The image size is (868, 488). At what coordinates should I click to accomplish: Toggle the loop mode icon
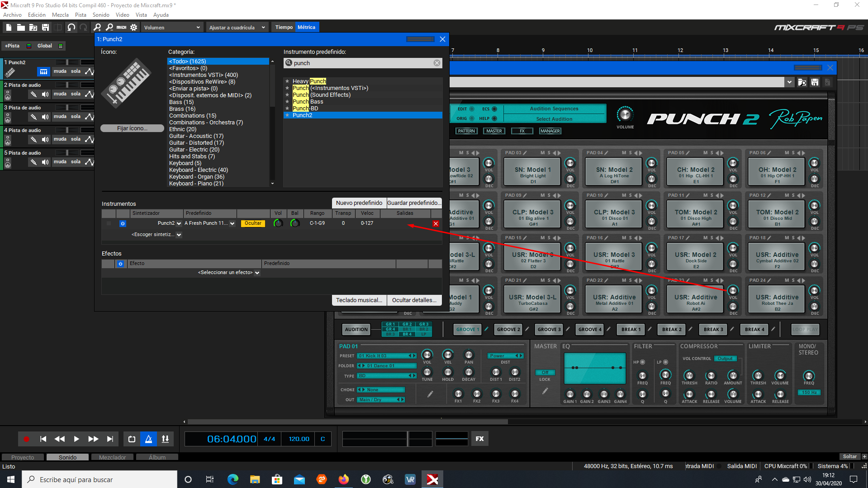pos(132,439)
